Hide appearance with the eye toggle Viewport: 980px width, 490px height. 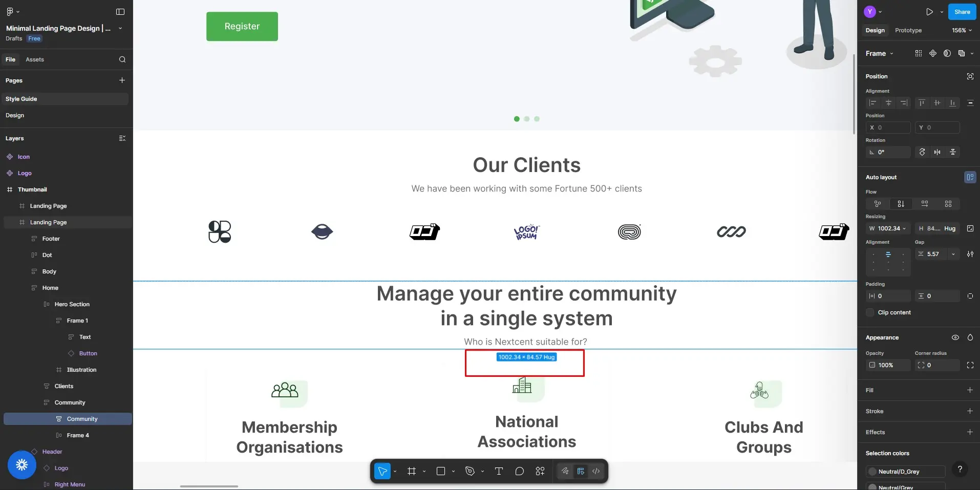[x=955, y=337]
